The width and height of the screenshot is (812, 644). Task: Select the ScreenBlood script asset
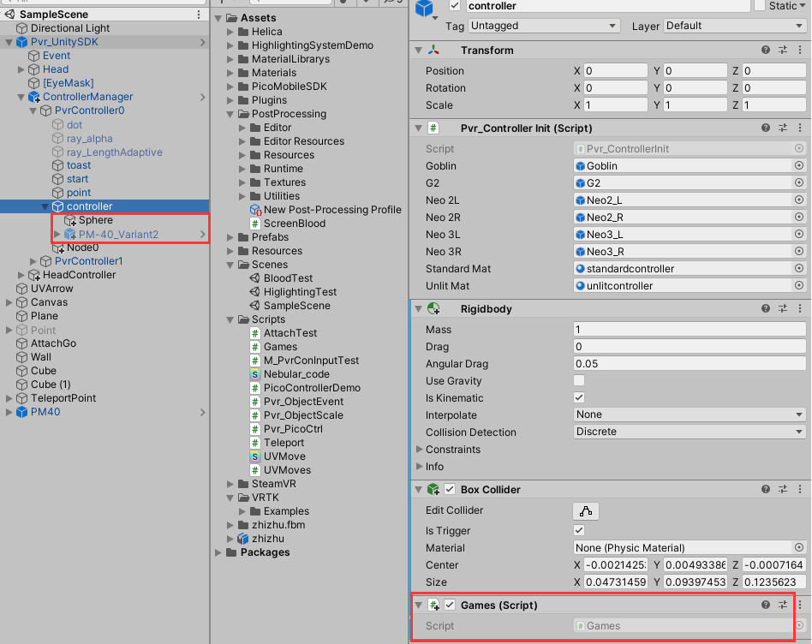[x=294, y=224]
